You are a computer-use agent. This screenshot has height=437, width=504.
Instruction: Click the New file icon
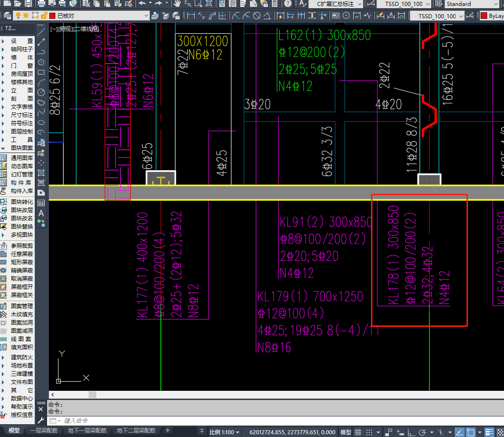[x=7, y=4]
